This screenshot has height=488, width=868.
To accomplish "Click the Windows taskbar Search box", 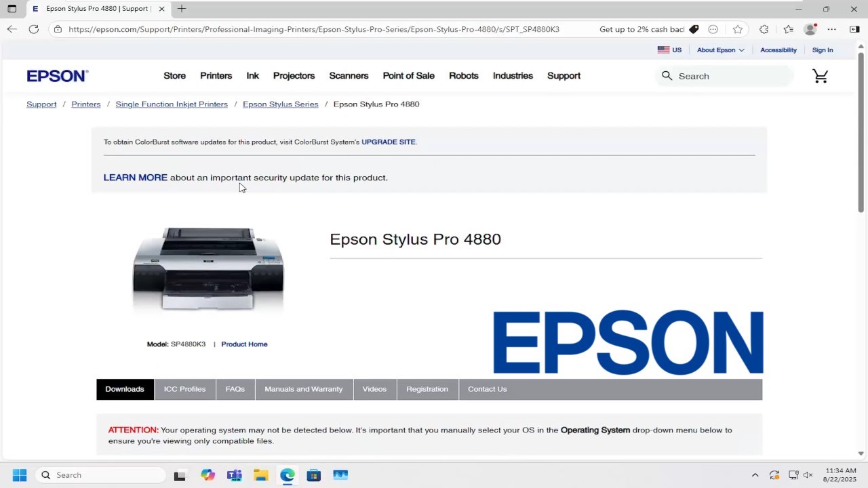I will (x=100, y=475).
